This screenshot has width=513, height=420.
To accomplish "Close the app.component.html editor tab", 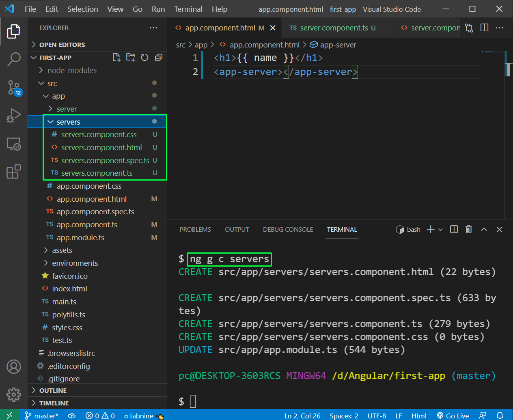I will pyautogui.click(x=273, y=28).
